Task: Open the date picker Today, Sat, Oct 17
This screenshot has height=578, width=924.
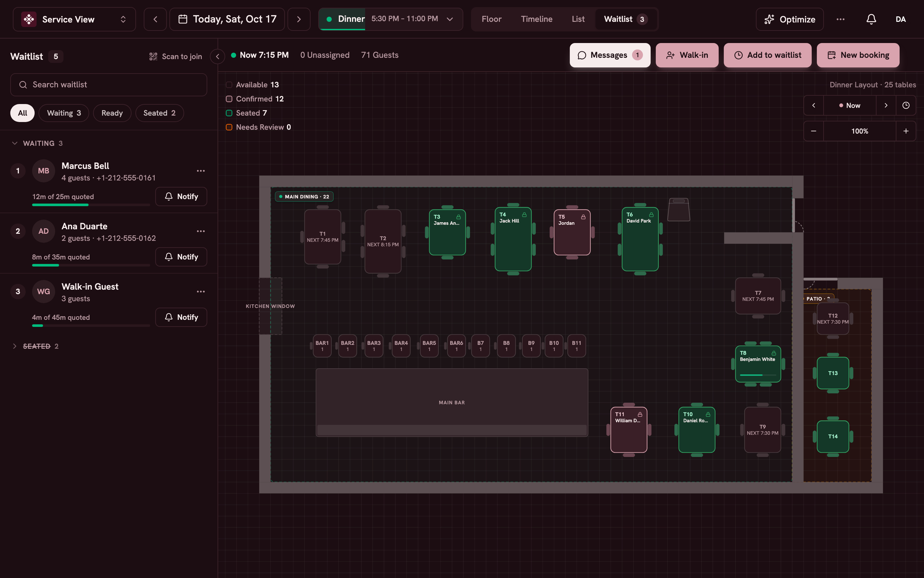Action: pyautogui.click(x=227, y=19)
